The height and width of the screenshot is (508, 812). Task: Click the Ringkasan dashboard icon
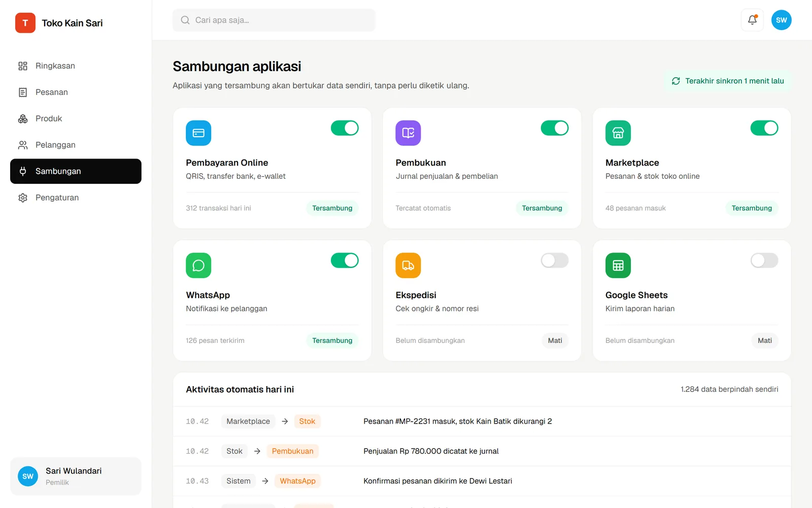point(23,66)
